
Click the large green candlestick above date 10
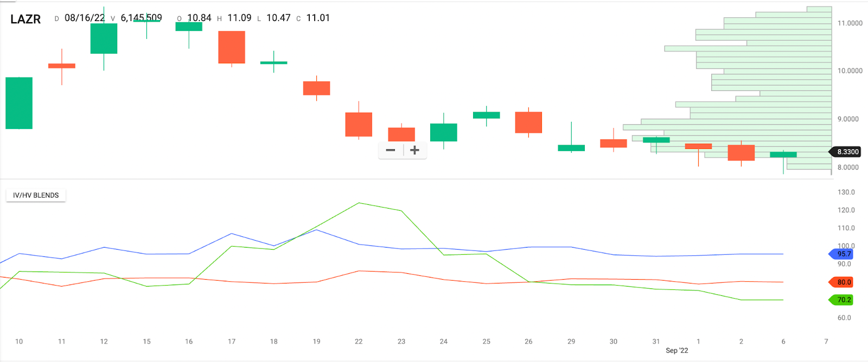tap(19, 103)
